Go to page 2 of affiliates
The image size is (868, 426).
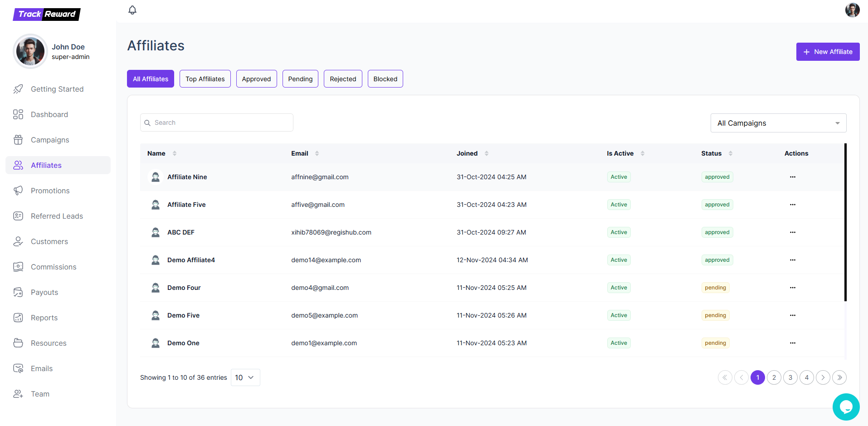[774, 377]
